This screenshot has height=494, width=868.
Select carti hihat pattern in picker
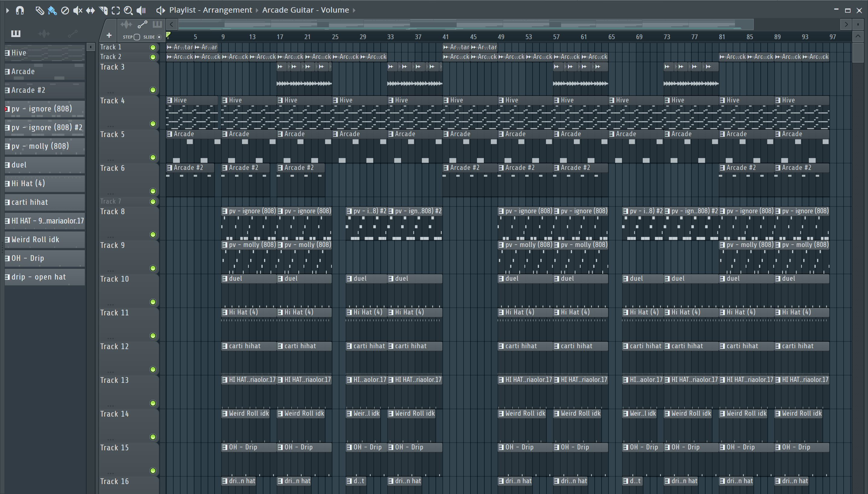(45, 202)
